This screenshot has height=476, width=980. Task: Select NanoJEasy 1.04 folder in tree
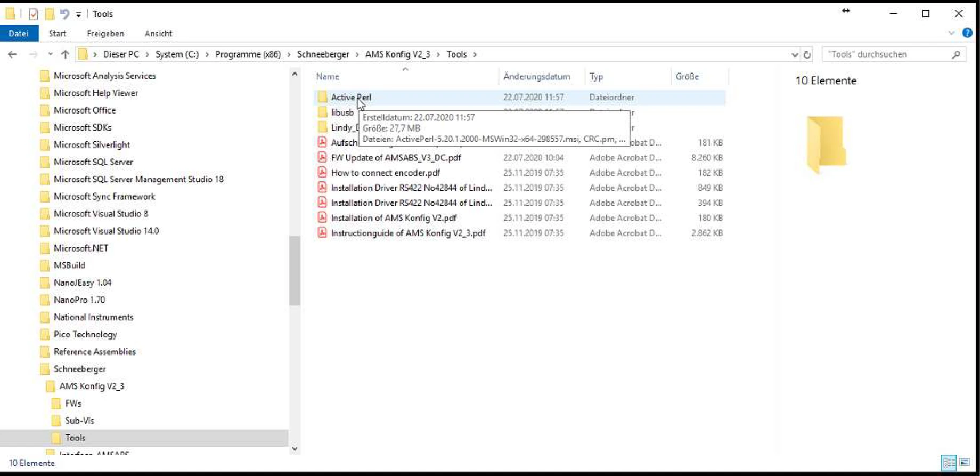(x=82, y=283)
